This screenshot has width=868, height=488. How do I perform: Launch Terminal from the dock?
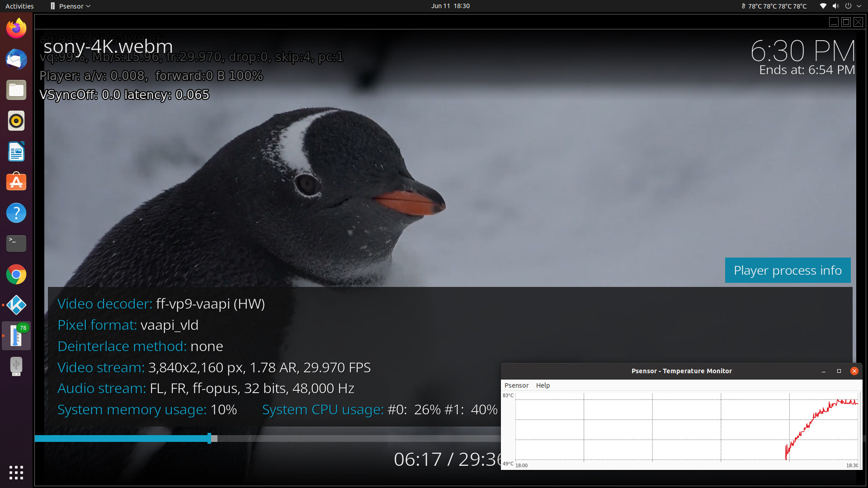click(16, 244)
